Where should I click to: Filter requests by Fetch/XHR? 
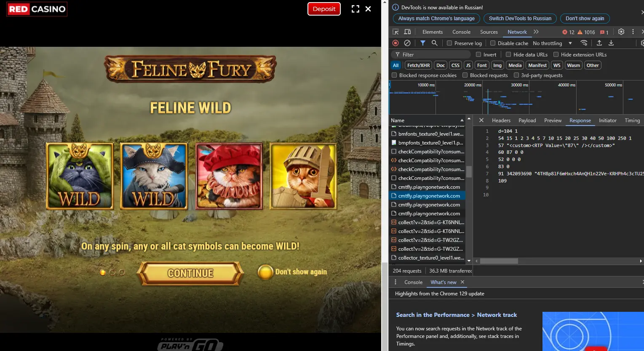pyautogui.click(x=419, y=65)
